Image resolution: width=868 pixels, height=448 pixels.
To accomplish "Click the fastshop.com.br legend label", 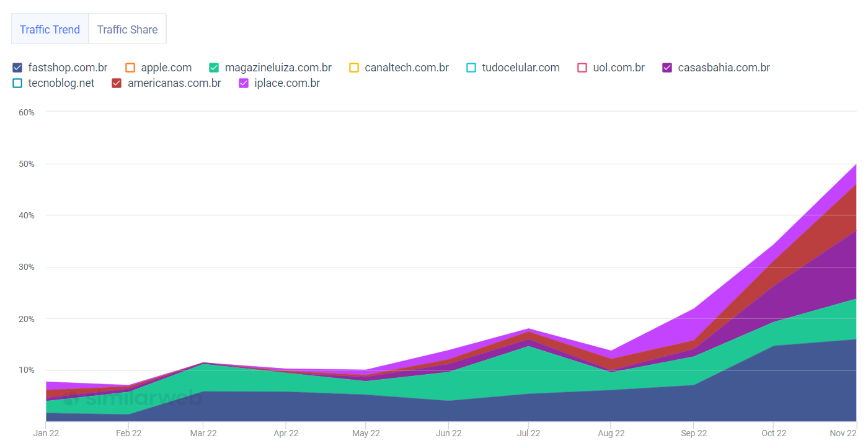I will 68,68.
